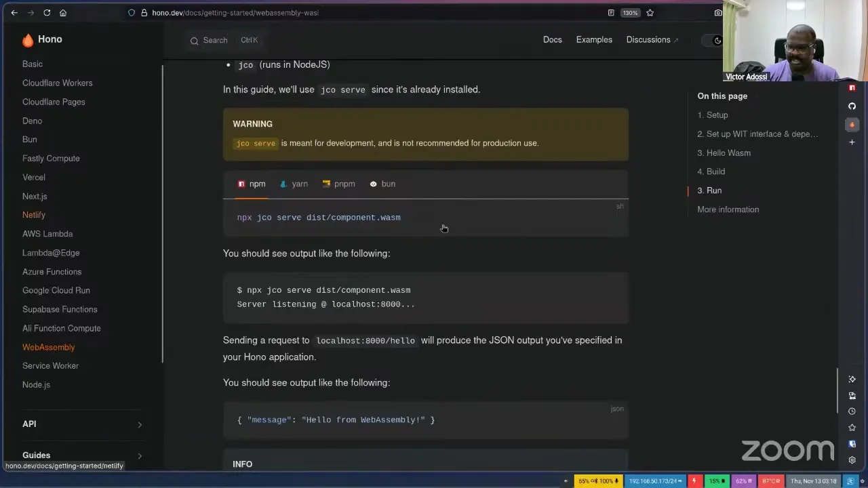Open WebAssembly sidebar link

[49, 348]
